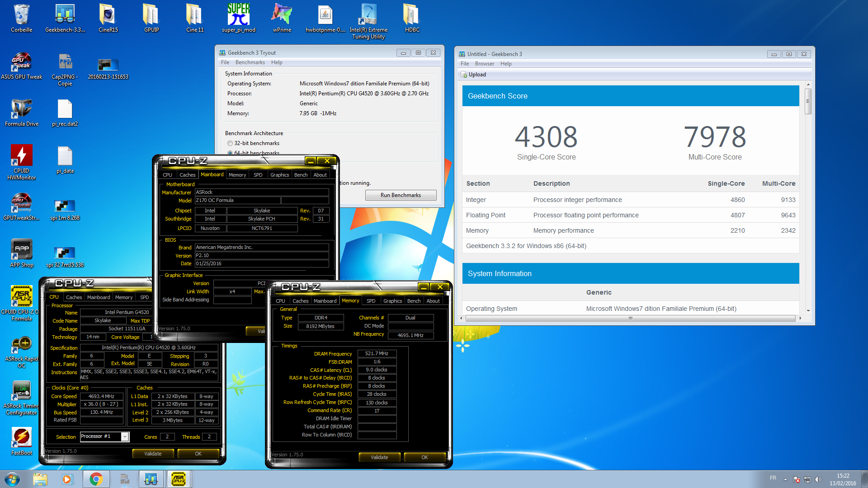Click OK in CPU-Z memory timings window
Image resolution: width=868 pixels, height=488 pixels.
(425, 457)
